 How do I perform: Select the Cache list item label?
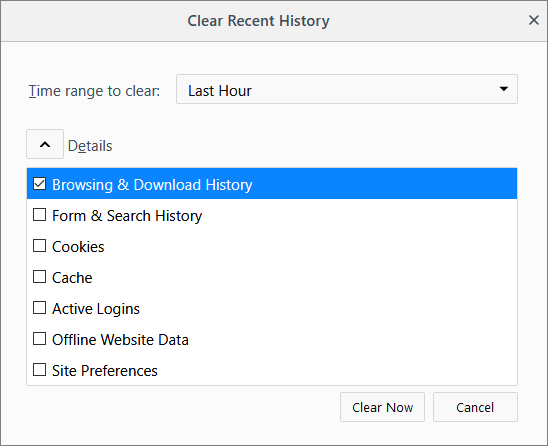[x=72, y=278]
